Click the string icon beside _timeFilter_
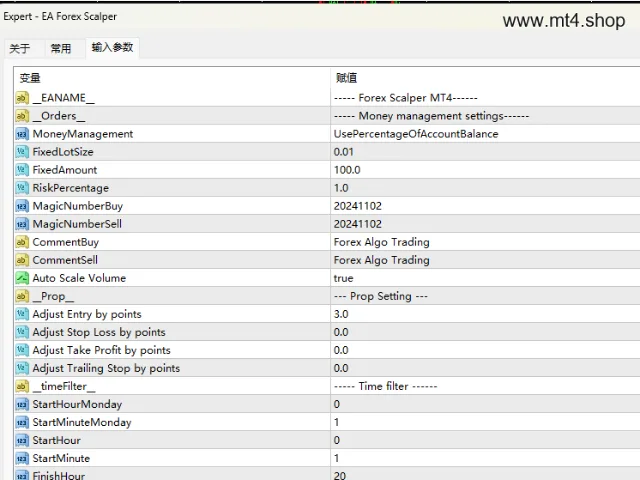The width and height of the screenshot is (640, 480). pos(22,386)
